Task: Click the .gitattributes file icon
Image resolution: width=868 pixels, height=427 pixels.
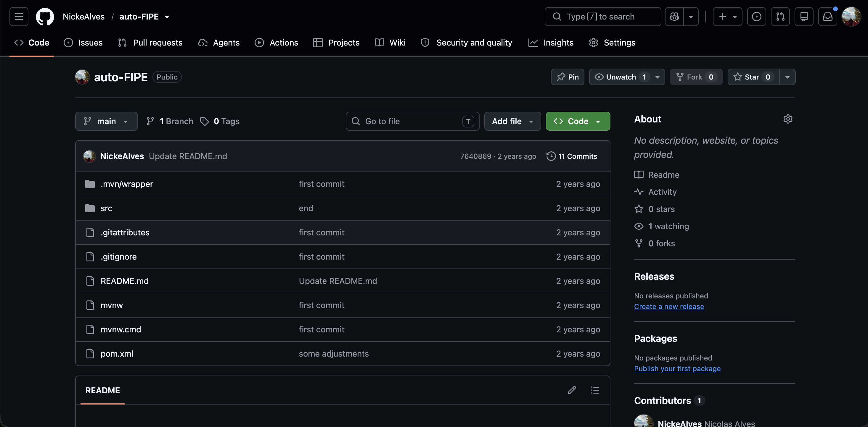Action: pyautogui.click(x=90, y=232)
